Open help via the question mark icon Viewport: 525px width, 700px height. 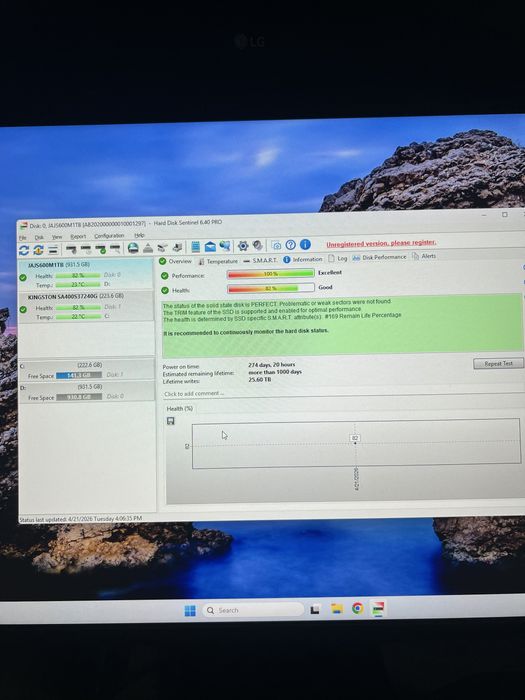(x=291, y=245)
